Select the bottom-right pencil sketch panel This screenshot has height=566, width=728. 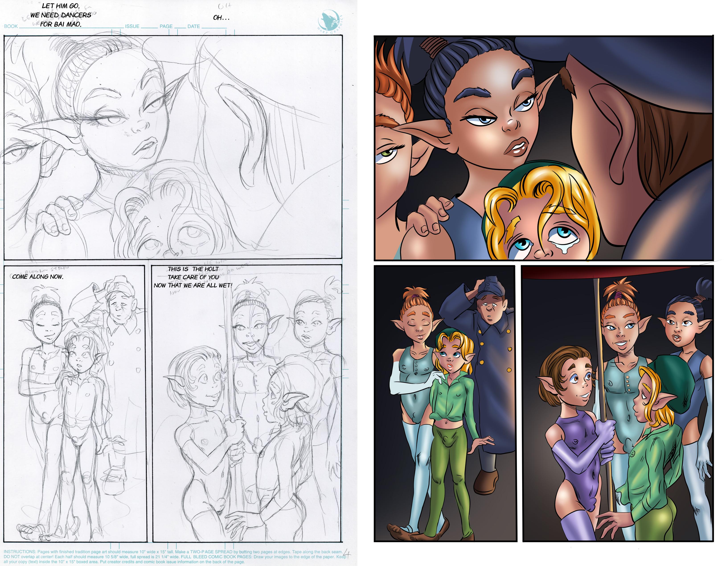pos(247,404)
